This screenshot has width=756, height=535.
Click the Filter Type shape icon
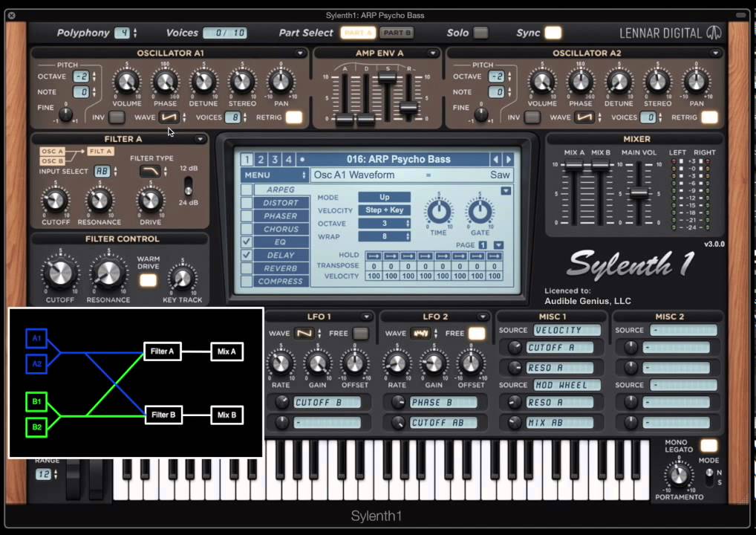[x=150, y=171]
